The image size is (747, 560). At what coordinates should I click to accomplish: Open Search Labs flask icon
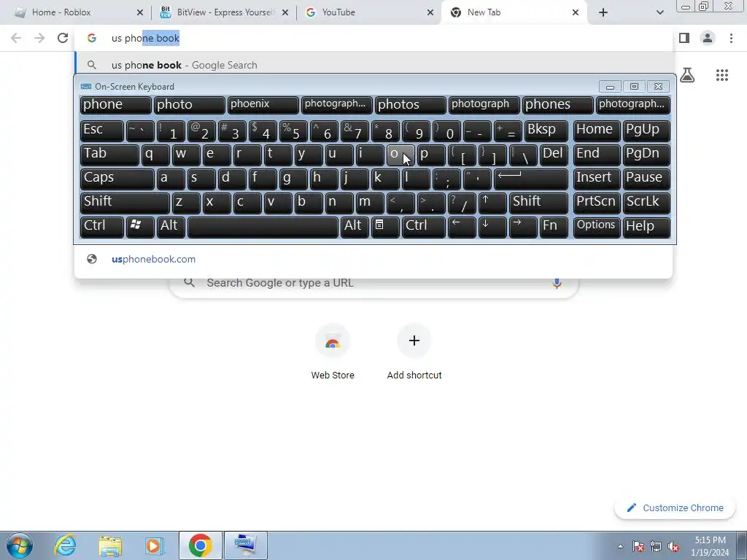click(687, 75)
